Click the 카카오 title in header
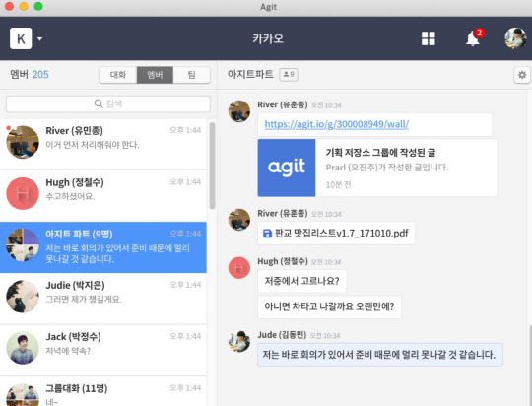 tap(268, 38)
